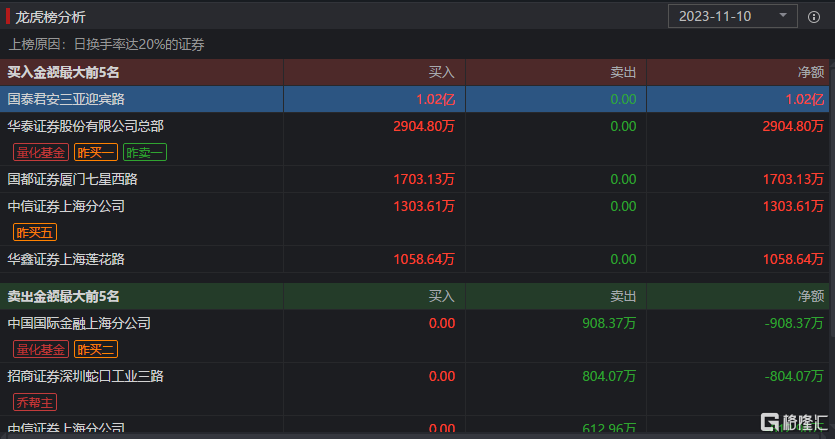Click 昨卖一 tag under 华泰证券
The image size is (835, 439).
(145, 152)
